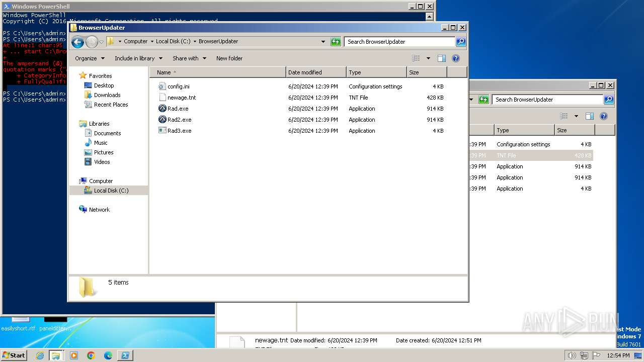
Task: Sort by the Type column header
Action: (376, 72)
